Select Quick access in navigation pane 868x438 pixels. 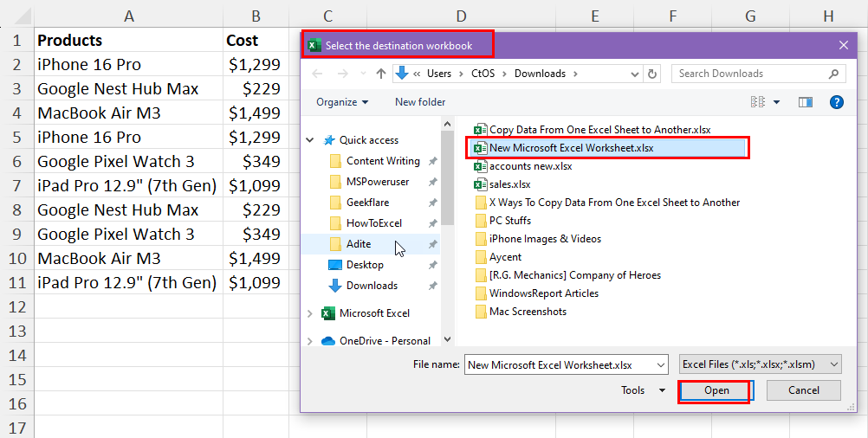click(369, 140)
